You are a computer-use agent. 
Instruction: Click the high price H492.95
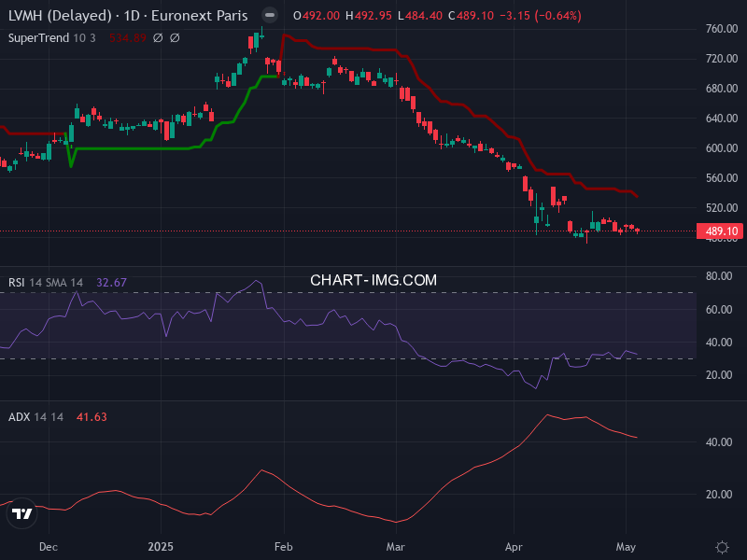[x=369, y=16]
